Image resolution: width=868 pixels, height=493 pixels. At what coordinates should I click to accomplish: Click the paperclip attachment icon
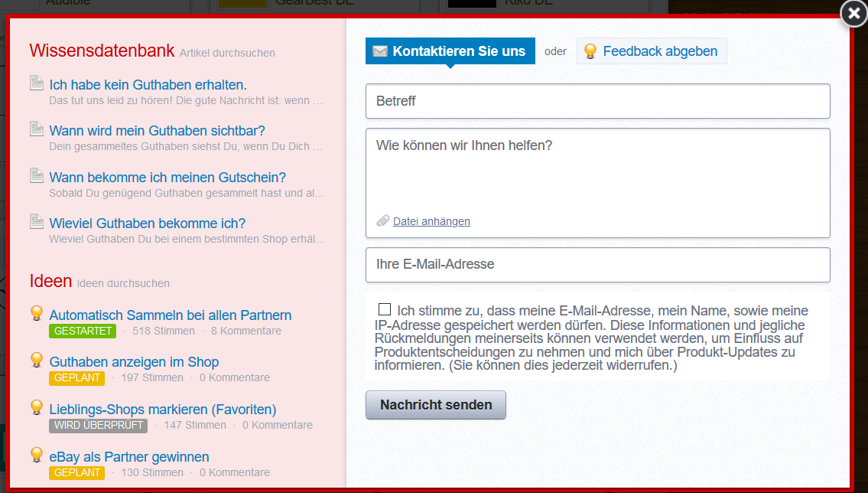pos(382,221)
